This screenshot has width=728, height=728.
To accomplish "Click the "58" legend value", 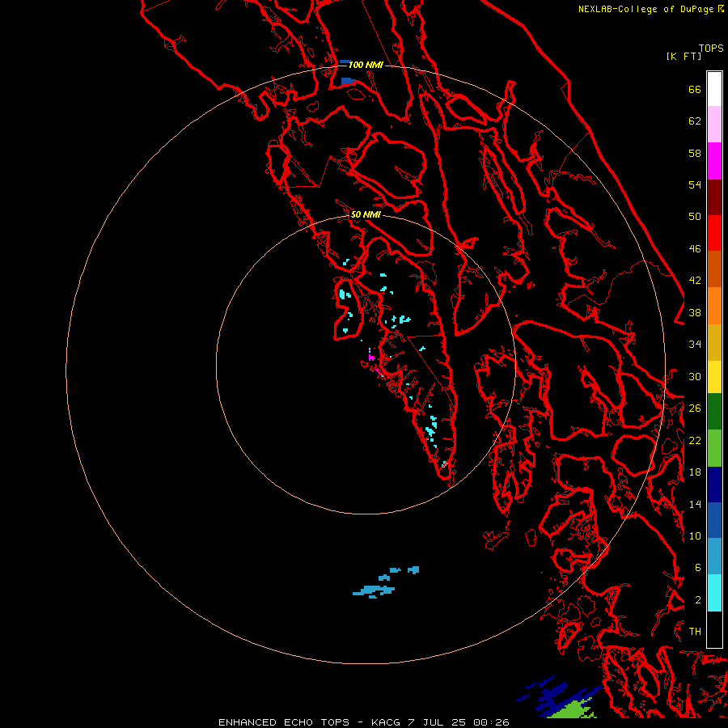I will pos(695,153).
